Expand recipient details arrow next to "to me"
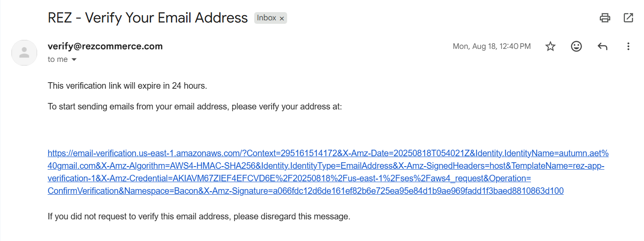The image size is (644, 241). (x=74, y=60)
